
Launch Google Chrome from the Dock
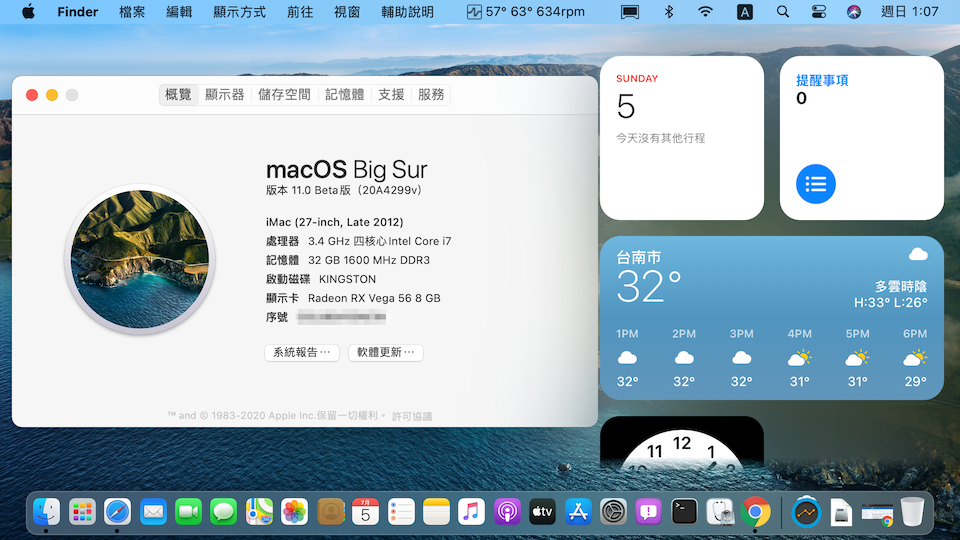(756, 512)
